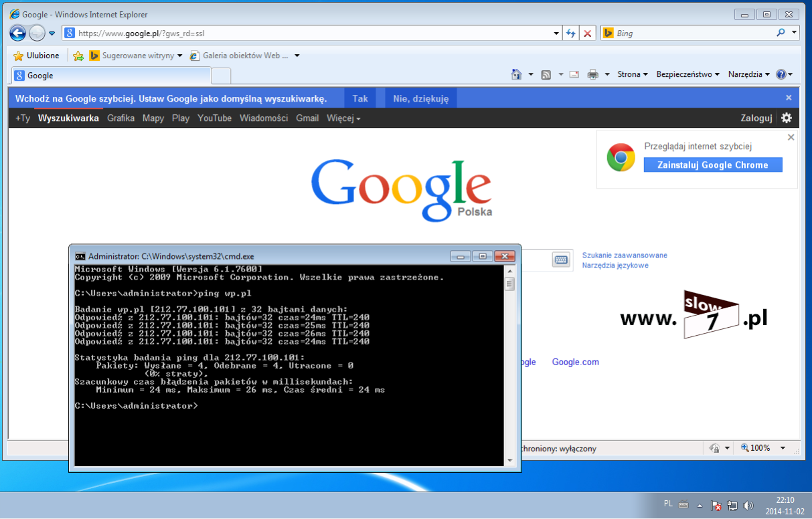This screenshot has width=812, height=519.
Task: Click Zainstaluj Google Chrome button
Action: pos(713,165)
